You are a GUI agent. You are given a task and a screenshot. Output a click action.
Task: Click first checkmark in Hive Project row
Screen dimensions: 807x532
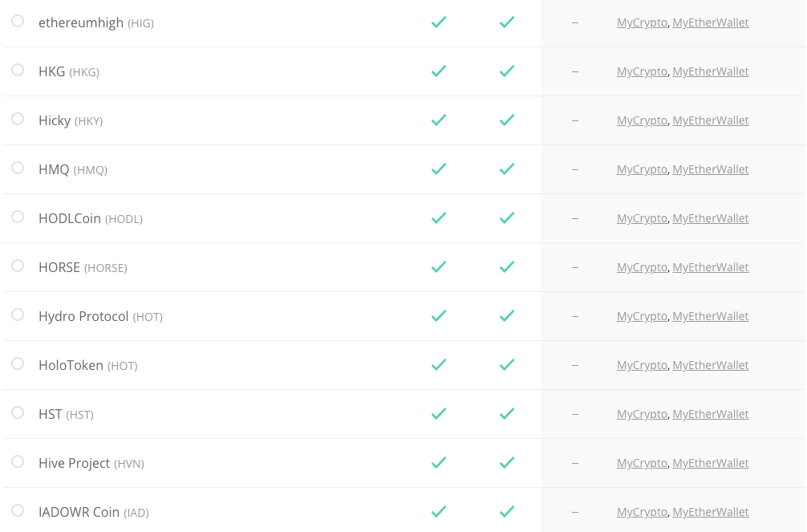coord(439,462)
